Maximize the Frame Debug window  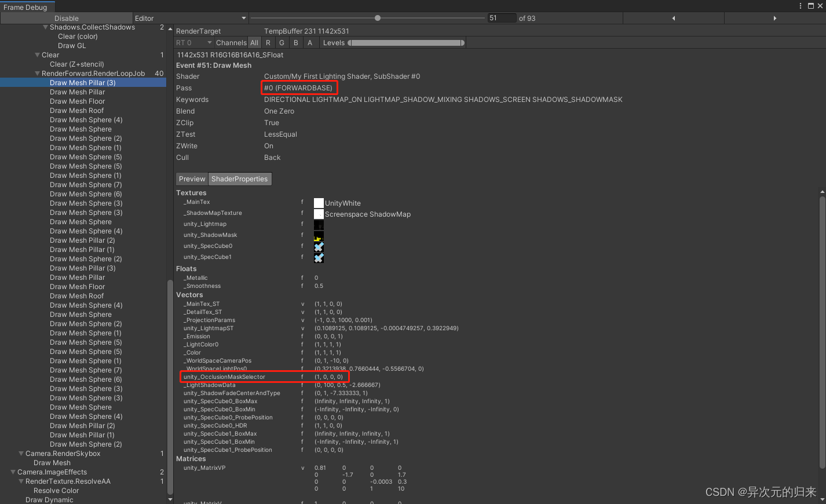[810, 6]
